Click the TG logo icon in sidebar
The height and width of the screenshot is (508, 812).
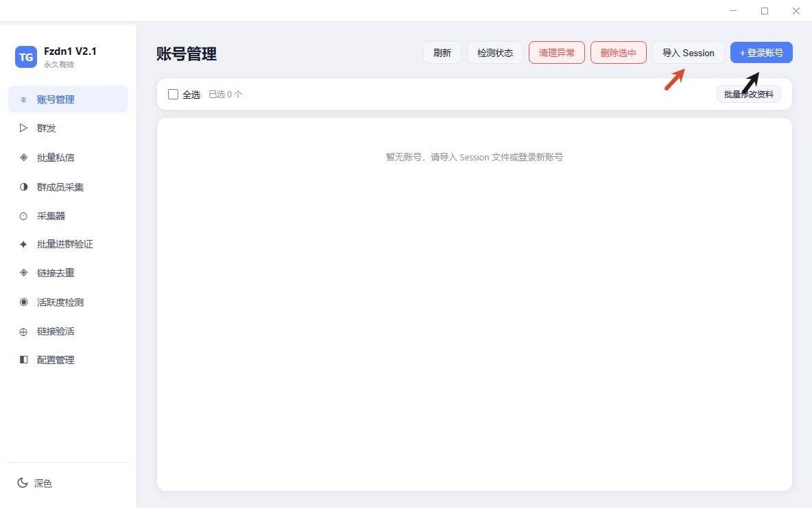click(25, 58)
